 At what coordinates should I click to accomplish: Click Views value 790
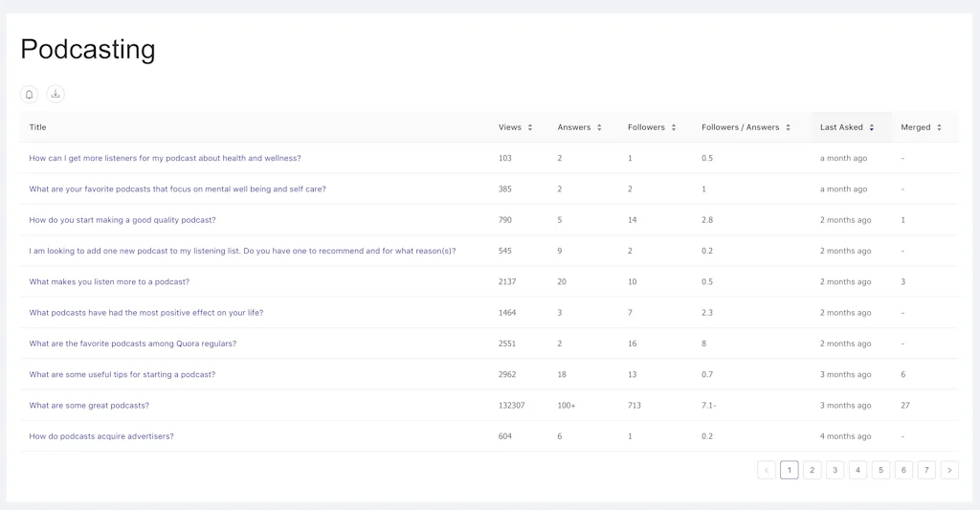click(x=505, y=220)
